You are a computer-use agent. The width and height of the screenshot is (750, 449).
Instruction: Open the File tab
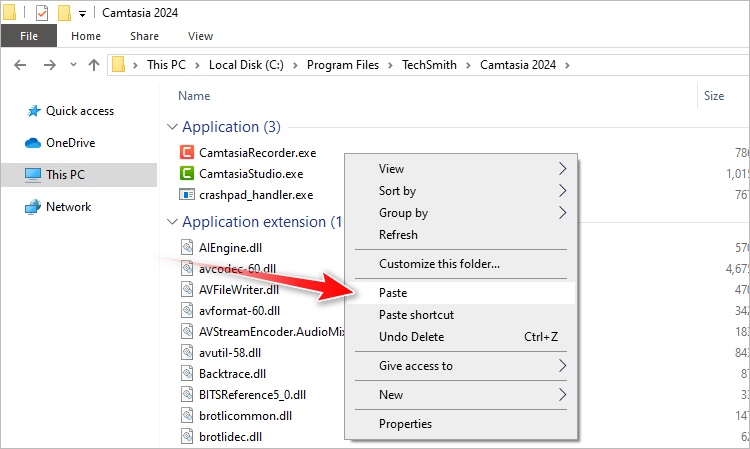pyautogui.click(x=29, y=36)
